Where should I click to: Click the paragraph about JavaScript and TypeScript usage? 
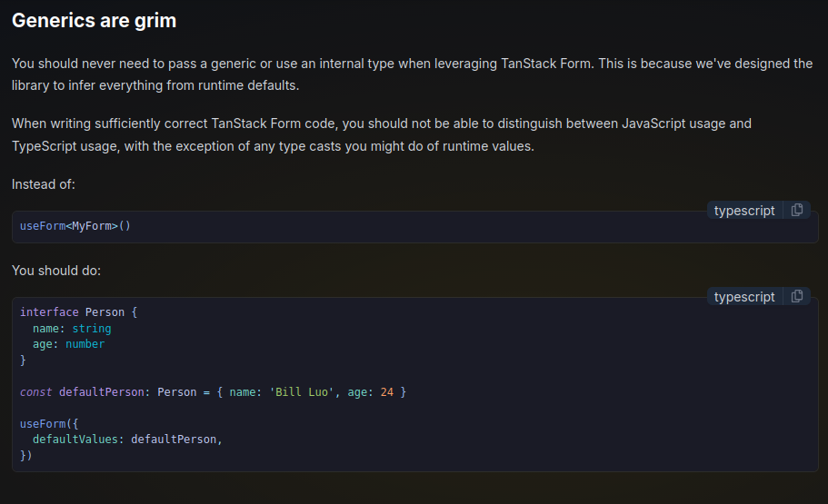382,134
